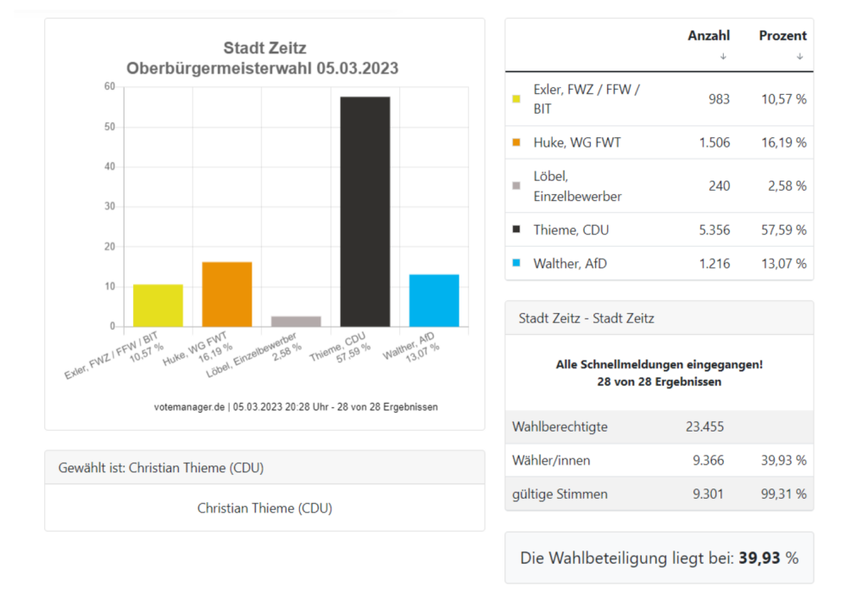This screenshot has height=597, width=868.
Task: Click the 'Stadt Zeitz - Stadt Zeitz' panel header
Action: (x=659, y=318)
